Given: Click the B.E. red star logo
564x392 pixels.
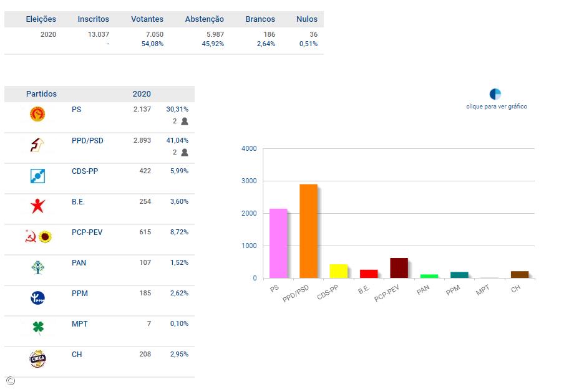Looking at the screenshot, I should (37, 206).
